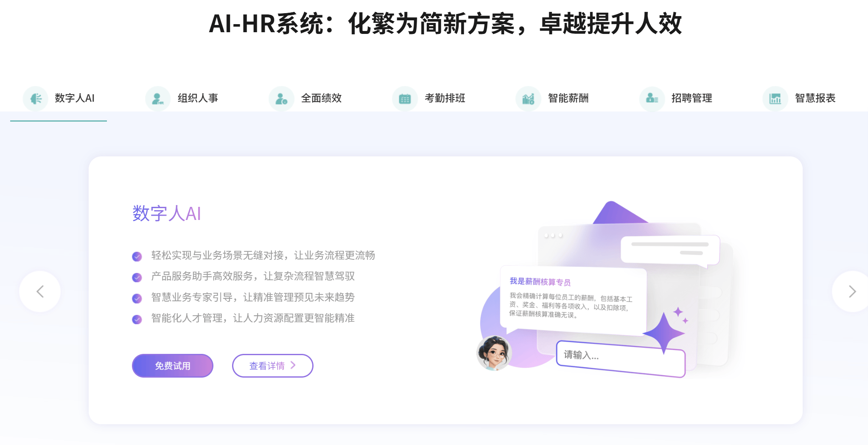The width and height of the screenshot is (868, 445).
Task: Open the 智慧报表 tab
Action: (x=815, y=98)
